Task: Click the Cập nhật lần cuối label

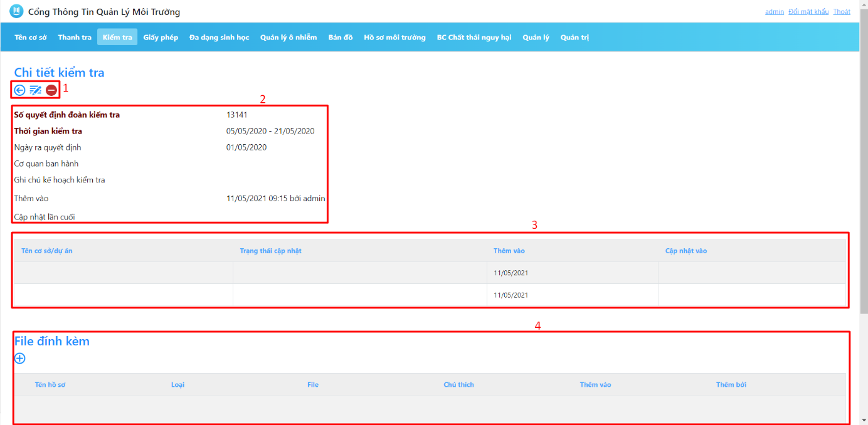Action: click(45, 217)
